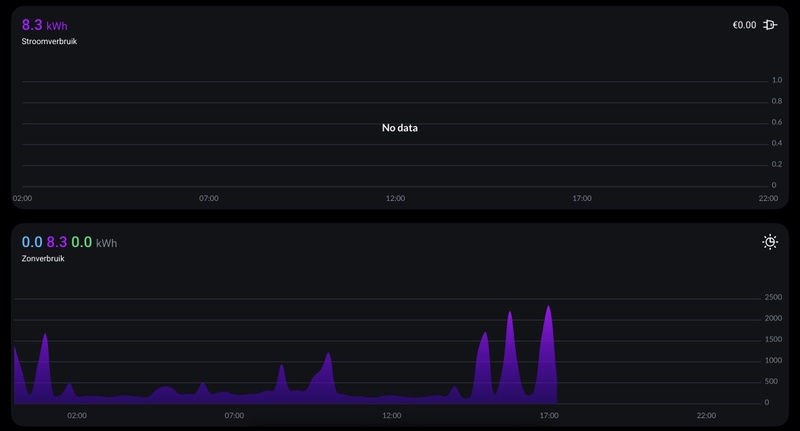Click the Zonverbruik label
The width and height of the screenshot is (800, 431).
[x=43, y=259]
